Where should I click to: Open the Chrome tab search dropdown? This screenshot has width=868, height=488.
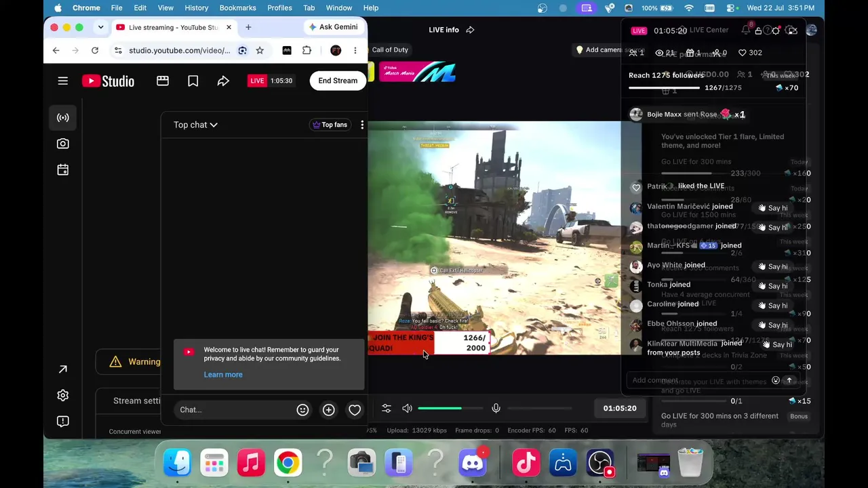[100, 27]
